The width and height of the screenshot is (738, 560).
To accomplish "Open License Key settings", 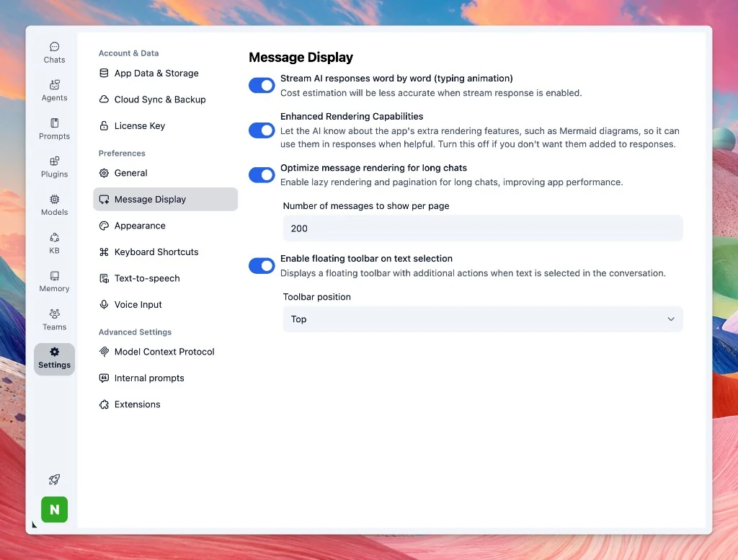I will (x=165, y=125).
